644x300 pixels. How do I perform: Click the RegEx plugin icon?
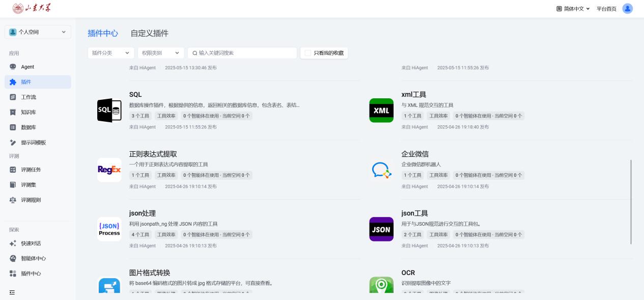click(x=109, y=170)
